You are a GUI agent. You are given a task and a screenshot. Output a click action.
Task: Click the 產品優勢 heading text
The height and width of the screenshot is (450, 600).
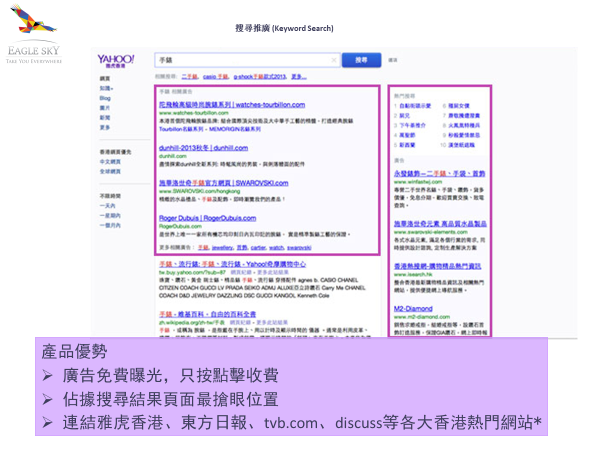[x=74, y=351]
